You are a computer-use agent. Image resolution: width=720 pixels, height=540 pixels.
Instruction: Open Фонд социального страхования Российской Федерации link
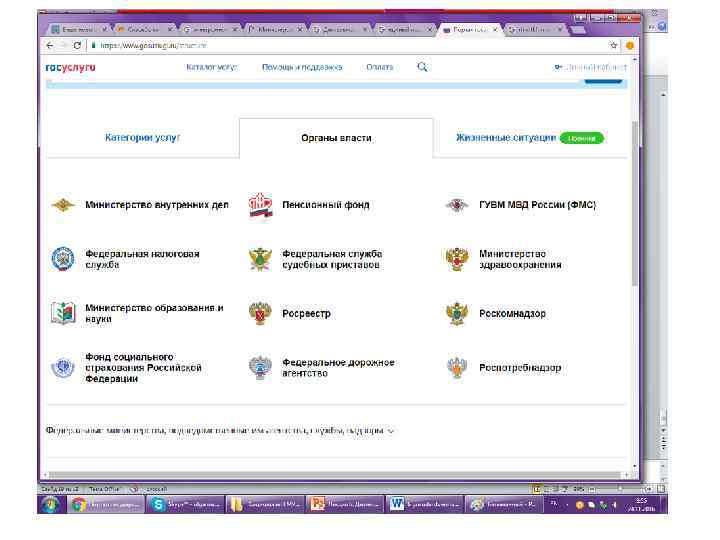point(143,368)
